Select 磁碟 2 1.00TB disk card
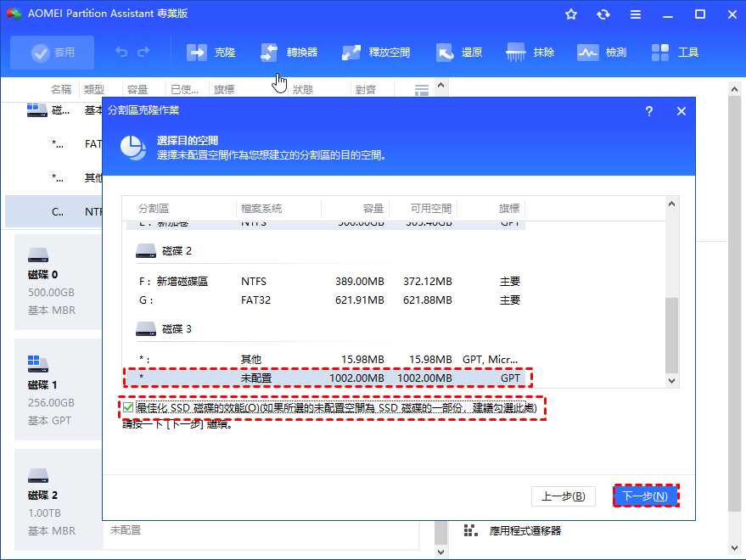The width and height of the screenshot is (746, 560). coord(58,500)
